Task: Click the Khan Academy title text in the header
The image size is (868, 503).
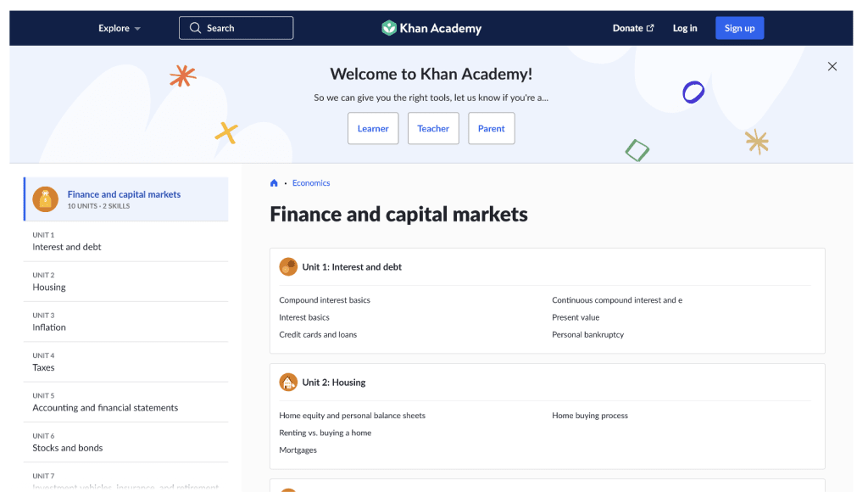Action: [x=441, y=28]
